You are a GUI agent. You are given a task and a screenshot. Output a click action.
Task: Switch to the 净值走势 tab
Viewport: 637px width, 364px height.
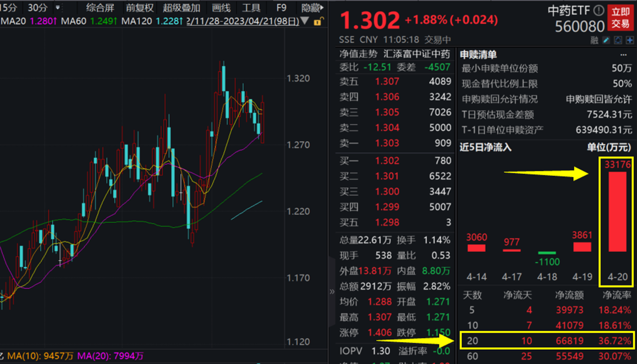pos(358,54)
